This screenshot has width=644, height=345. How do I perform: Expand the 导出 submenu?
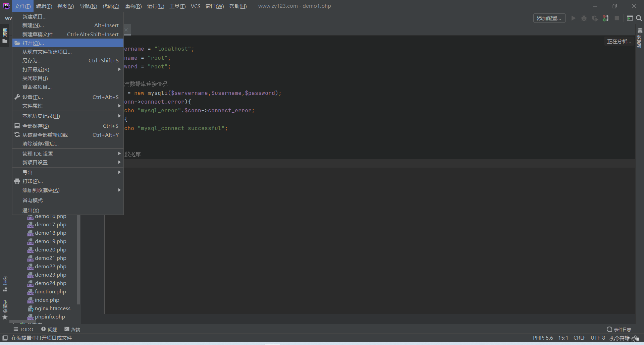pyautogui.click(x=68, y=172)
